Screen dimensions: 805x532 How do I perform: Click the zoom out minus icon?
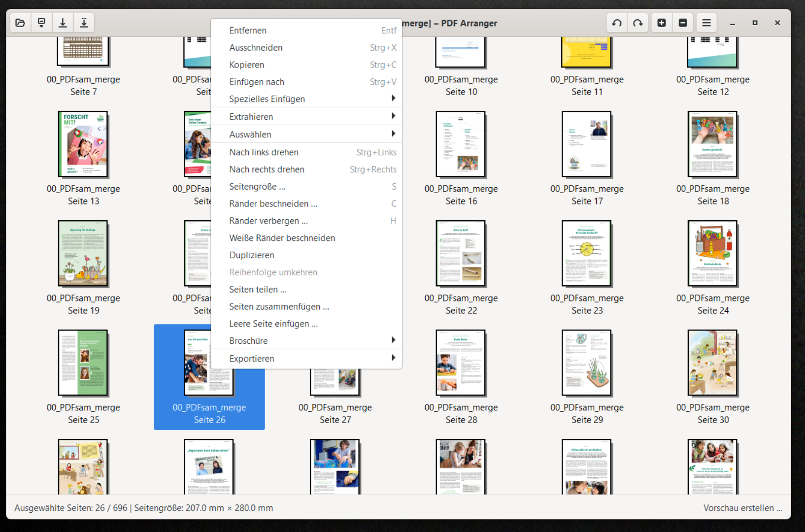(683, 23)
